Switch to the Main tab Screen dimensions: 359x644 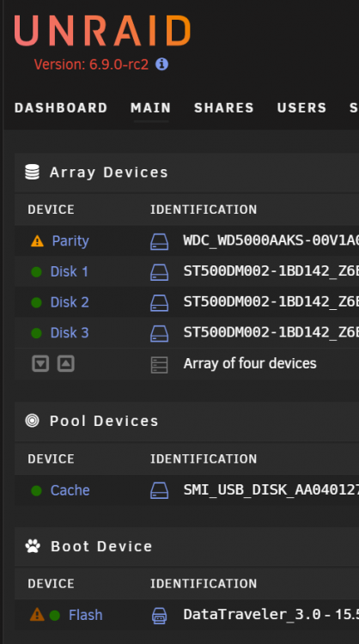[151, 107]
